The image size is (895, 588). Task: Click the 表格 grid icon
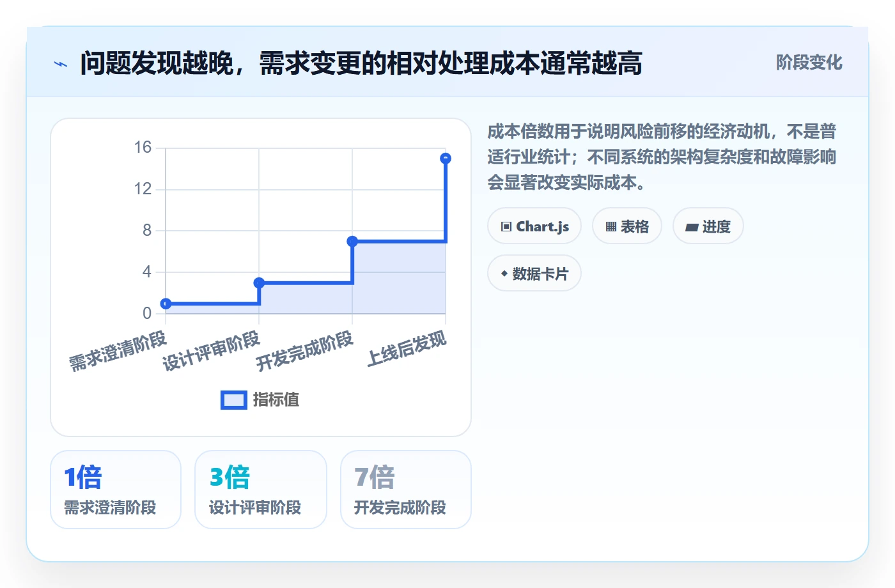point(611,227)
